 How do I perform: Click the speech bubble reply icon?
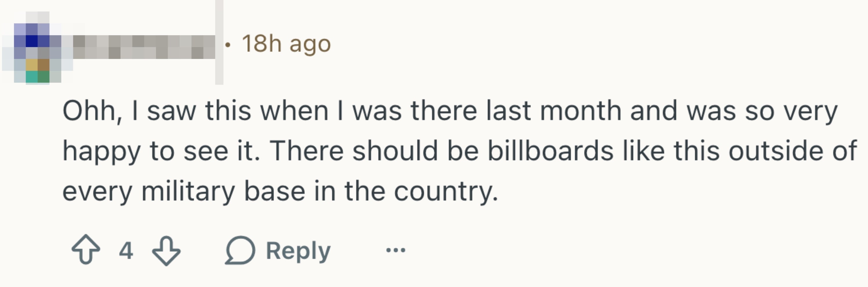(240, 250)
